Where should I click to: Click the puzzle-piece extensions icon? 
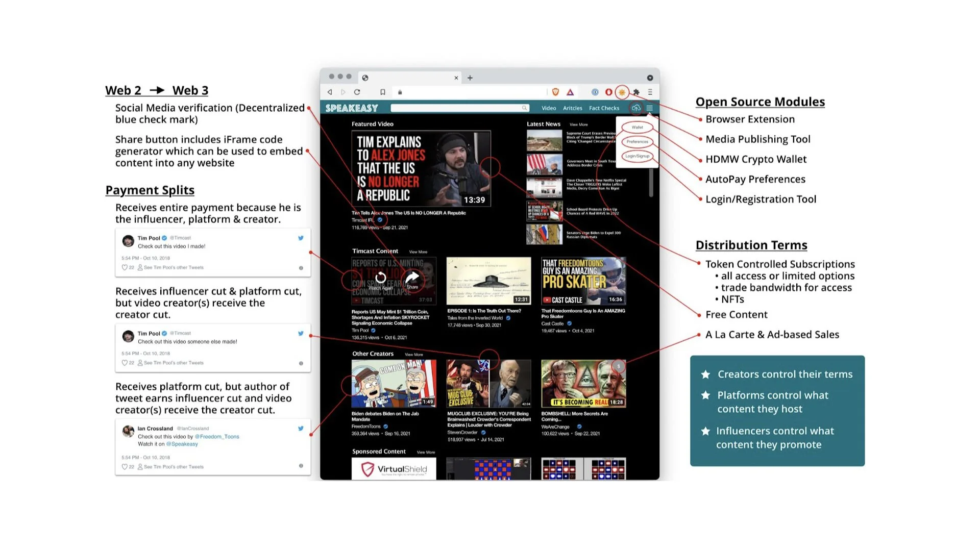[636, 92]
